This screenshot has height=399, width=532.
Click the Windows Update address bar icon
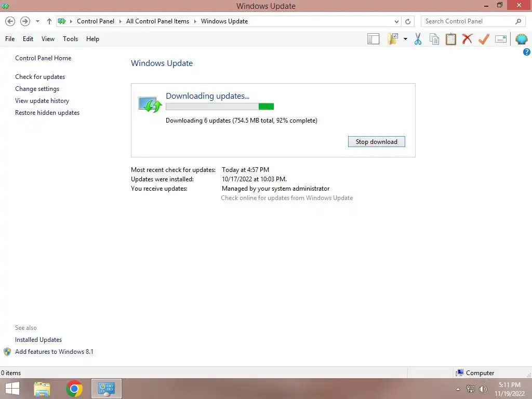pos(62,21)
